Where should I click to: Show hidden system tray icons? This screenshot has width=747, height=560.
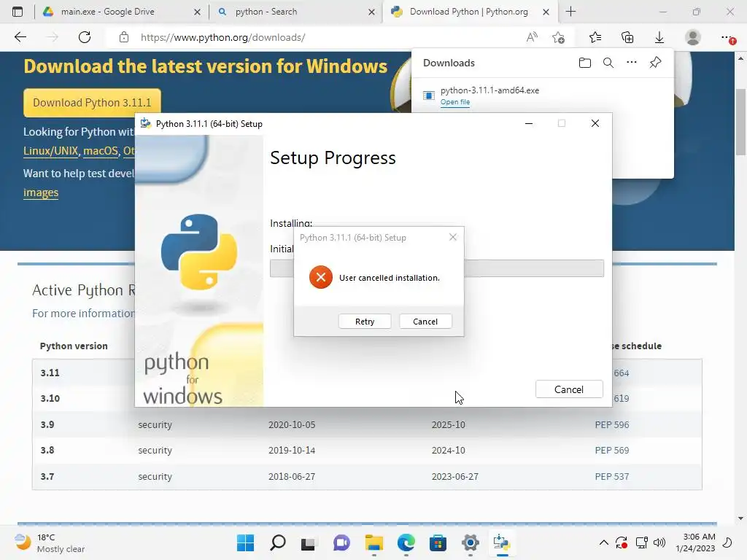point(603,542)
